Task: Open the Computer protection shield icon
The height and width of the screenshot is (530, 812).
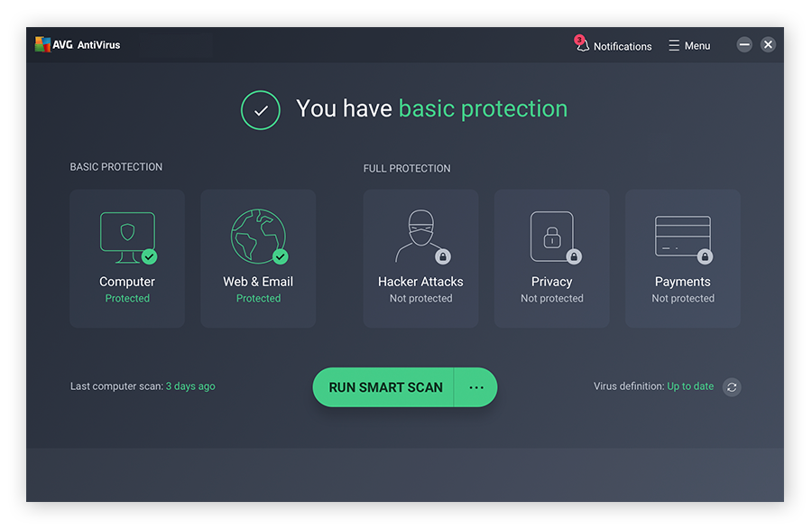Action: tap(126, 233)
